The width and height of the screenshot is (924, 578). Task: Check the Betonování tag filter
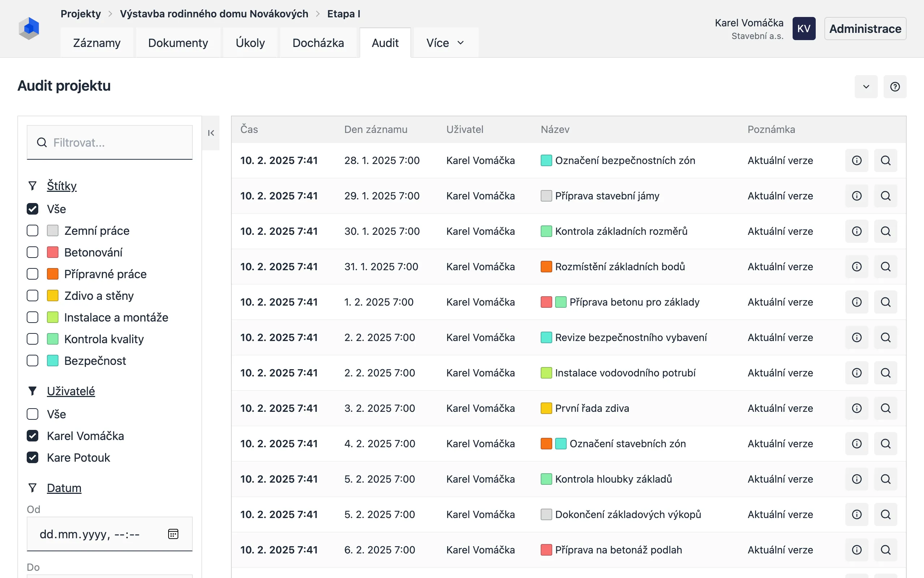pyautogui.click(x=32, y=252)
